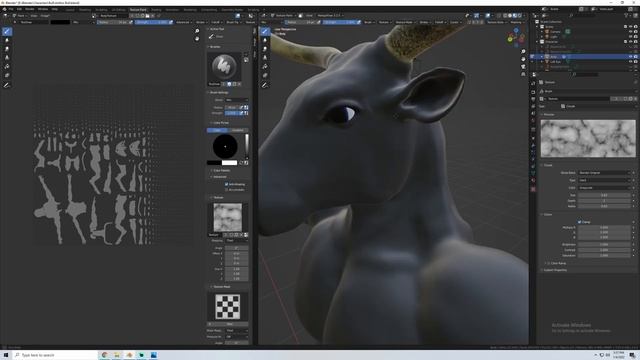Click the black color wheel picker

[225, 147]
